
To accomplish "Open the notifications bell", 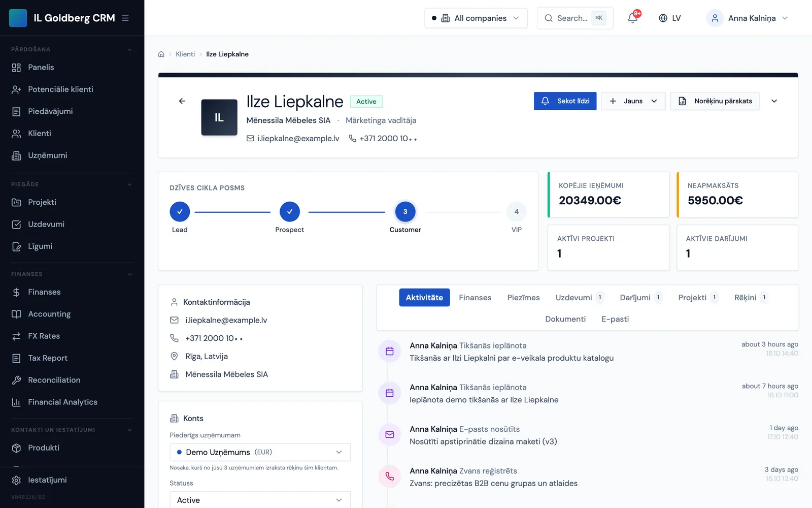I will click(x=632, y=18).
